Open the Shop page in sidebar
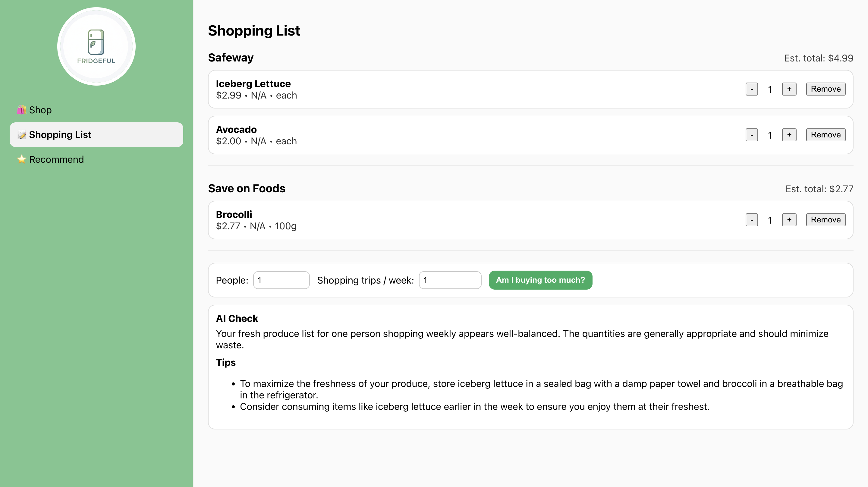The width and height of the screenshot is (868, 487). click(x=40, y=110)
